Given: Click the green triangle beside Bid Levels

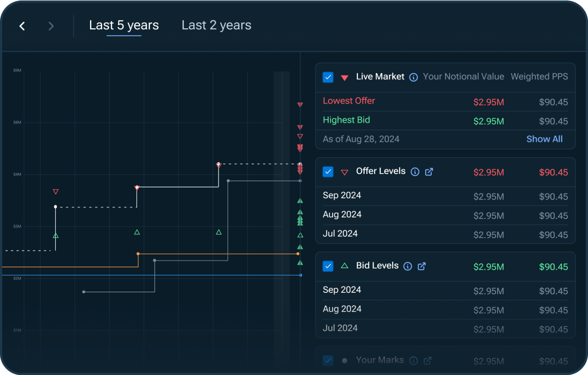Looking at the screenshot, I should (345, 266).
